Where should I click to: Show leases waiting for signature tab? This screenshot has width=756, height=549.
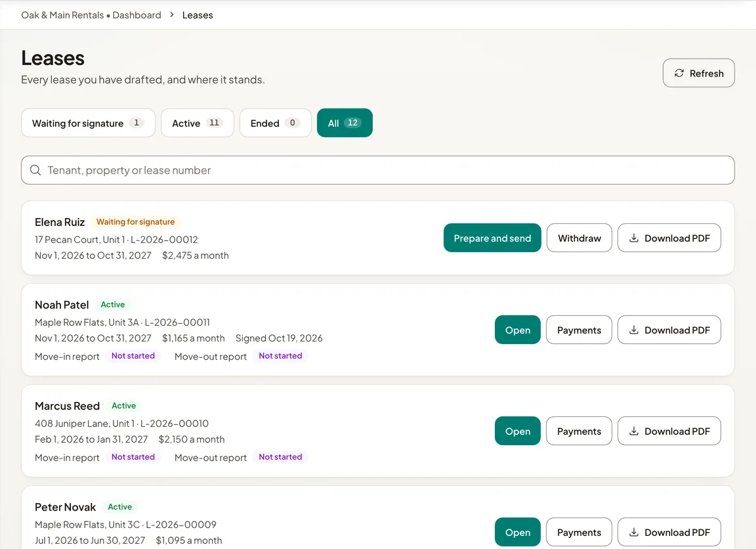(x=88, y=123)
